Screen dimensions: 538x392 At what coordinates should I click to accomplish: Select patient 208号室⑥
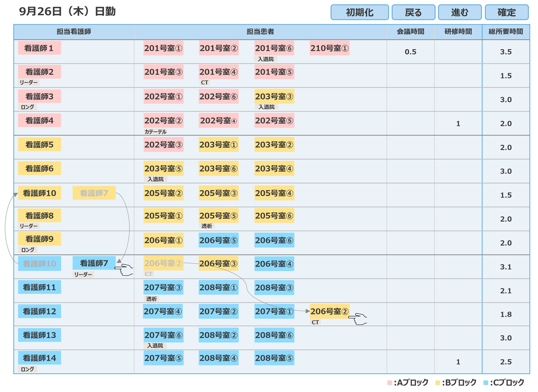tap(274, 335)
